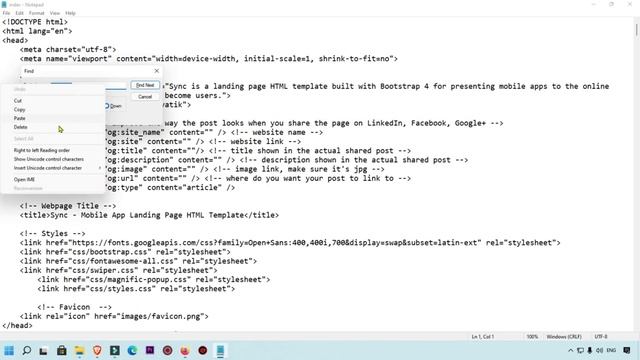Open the Format menu
640x360 pixels.
click(36, 13)
